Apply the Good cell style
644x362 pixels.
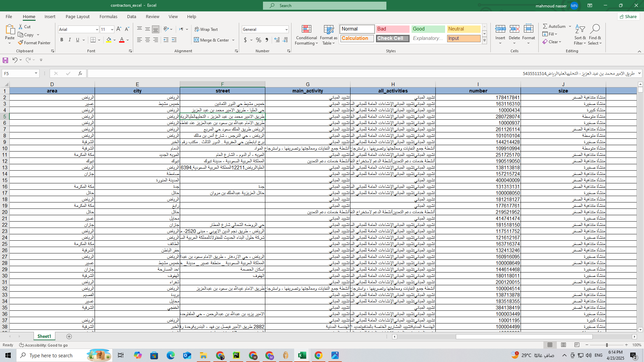[x=428, y=29]
